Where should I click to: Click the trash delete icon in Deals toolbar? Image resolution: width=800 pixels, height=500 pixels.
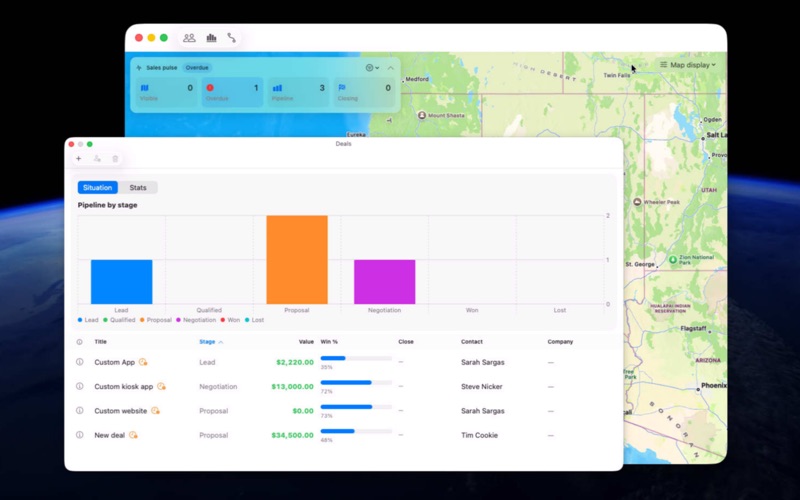click(115, 159)
